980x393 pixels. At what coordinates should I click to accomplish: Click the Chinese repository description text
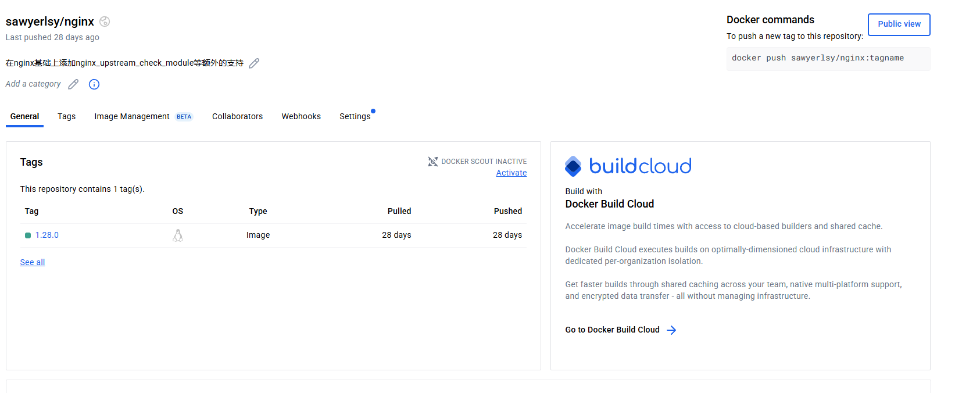pyautogui.click(x=124, y=63)
